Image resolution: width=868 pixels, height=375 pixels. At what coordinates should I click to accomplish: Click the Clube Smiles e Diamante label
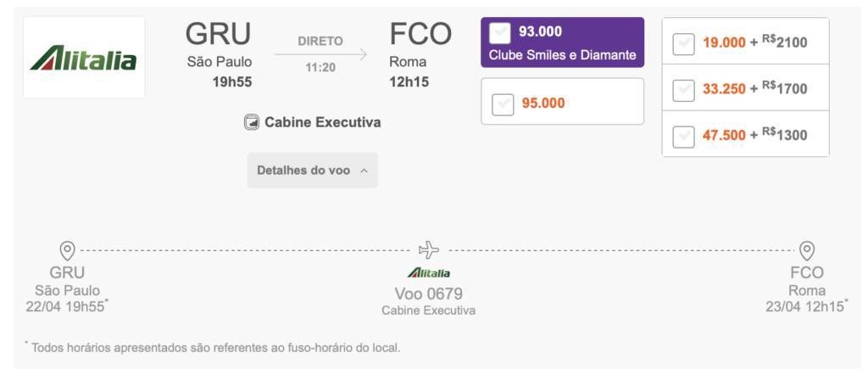(x=563, y=55)
